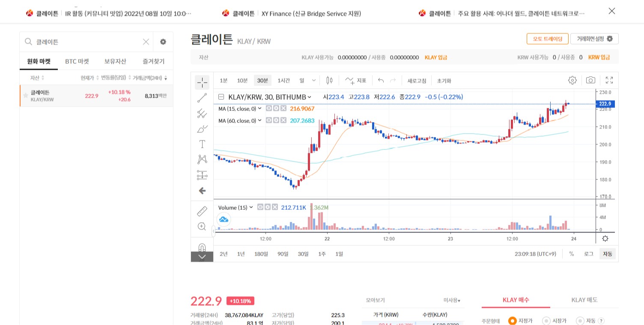
Task: Open chart settings gear icon
Action: (572, 81)
